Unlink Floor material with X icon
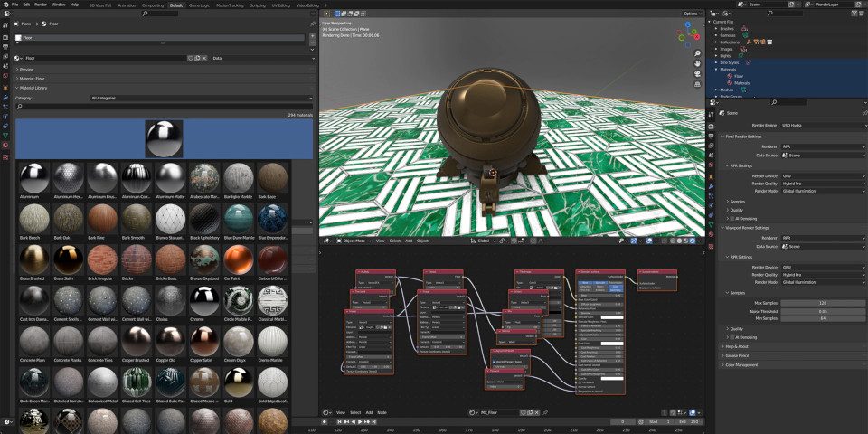868x434 pixels. tap(203, 58)
